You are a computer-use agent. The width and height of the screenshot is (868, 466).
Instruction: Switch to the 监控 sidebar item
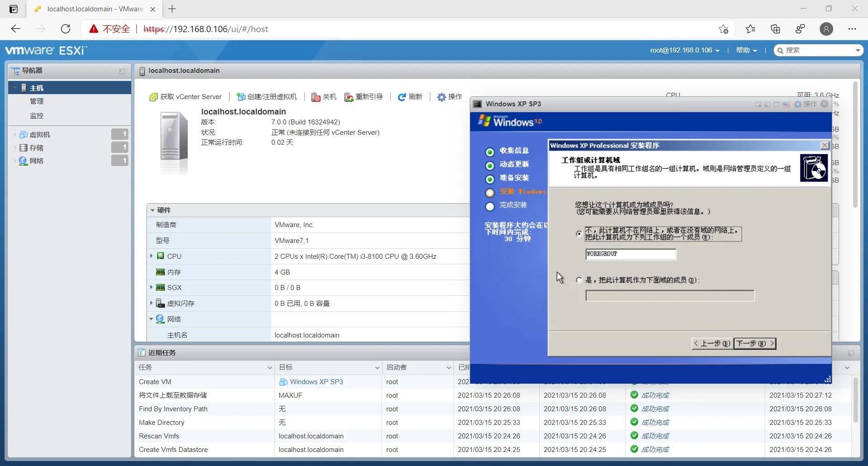(x=37, y=115)
